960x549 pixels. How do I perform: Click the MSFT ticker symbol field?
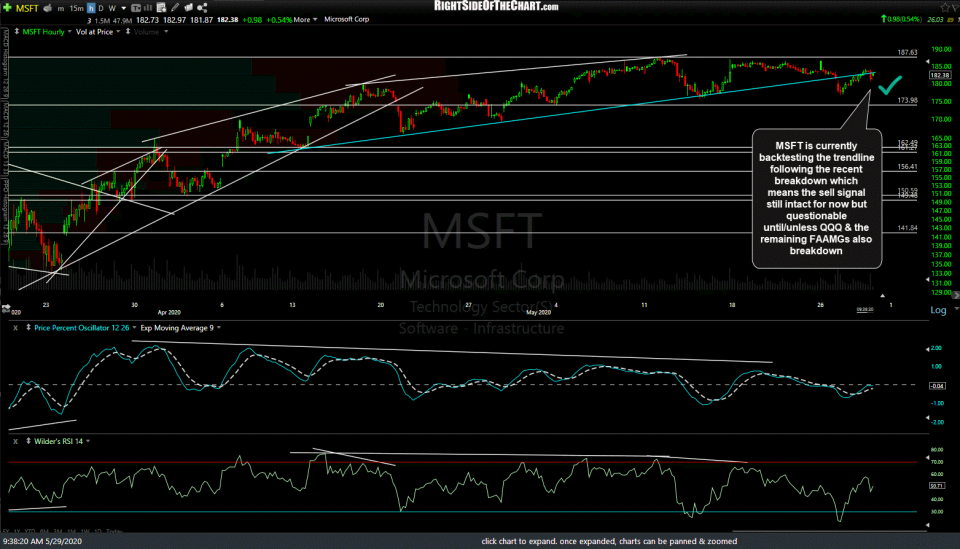tap(27, 8)
